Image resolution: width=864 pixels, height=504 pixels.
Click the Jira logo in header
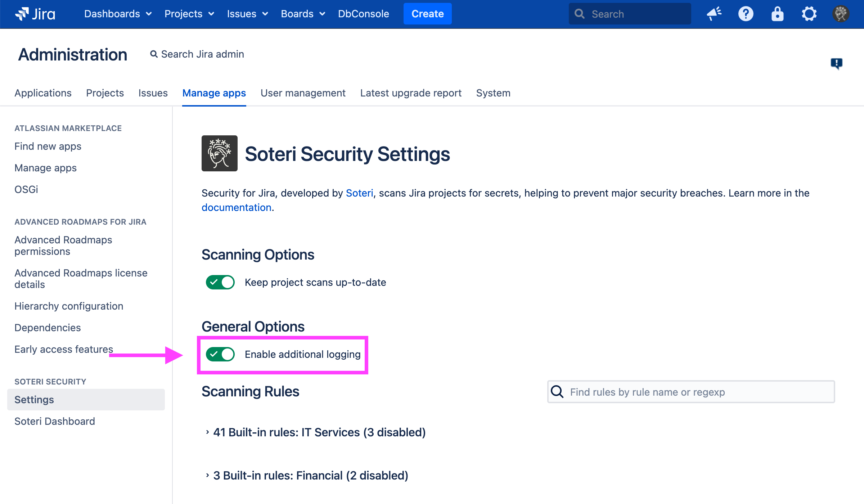point(35,14)
